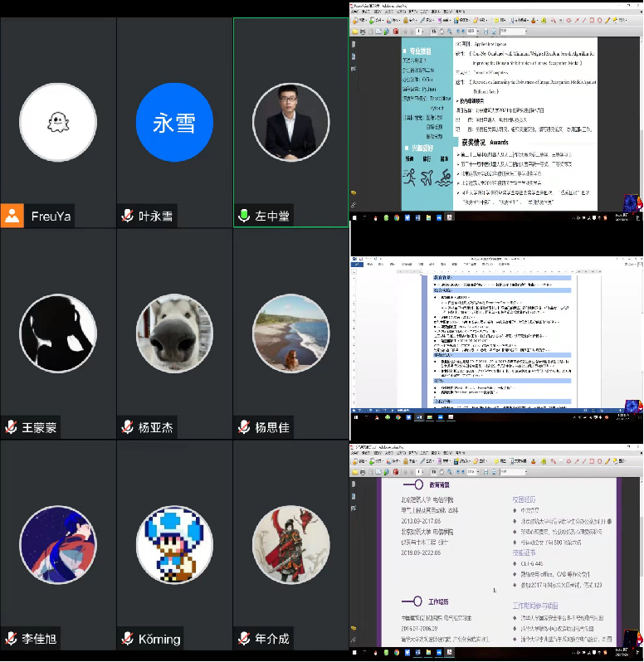Unmute the microphone beside Kǒming

tap(127, 639)
